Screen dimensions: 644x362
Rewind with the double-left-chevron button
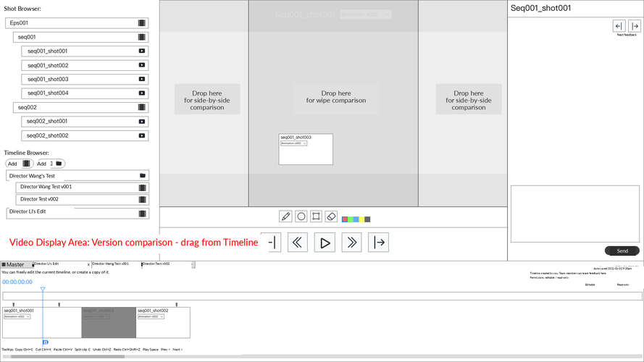click(297, 243)
